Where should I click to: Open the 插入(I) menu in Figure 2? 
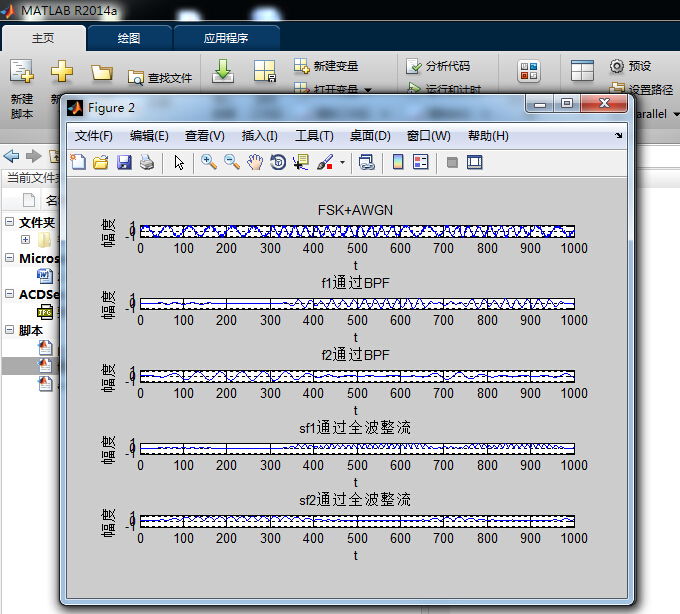(259, 136)
